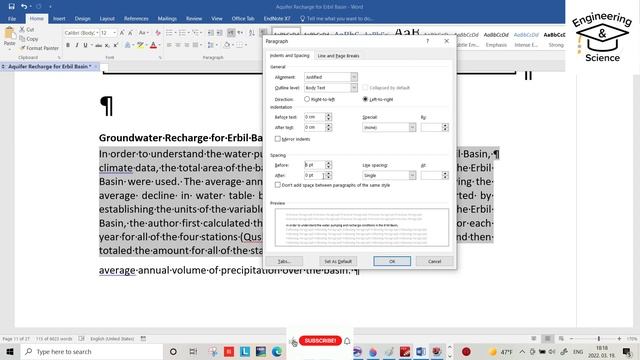Apply the text highlight color
Image resolution: width=640 pixels, height=360 pixels.
pyautogui.click(x=140, y=45)
